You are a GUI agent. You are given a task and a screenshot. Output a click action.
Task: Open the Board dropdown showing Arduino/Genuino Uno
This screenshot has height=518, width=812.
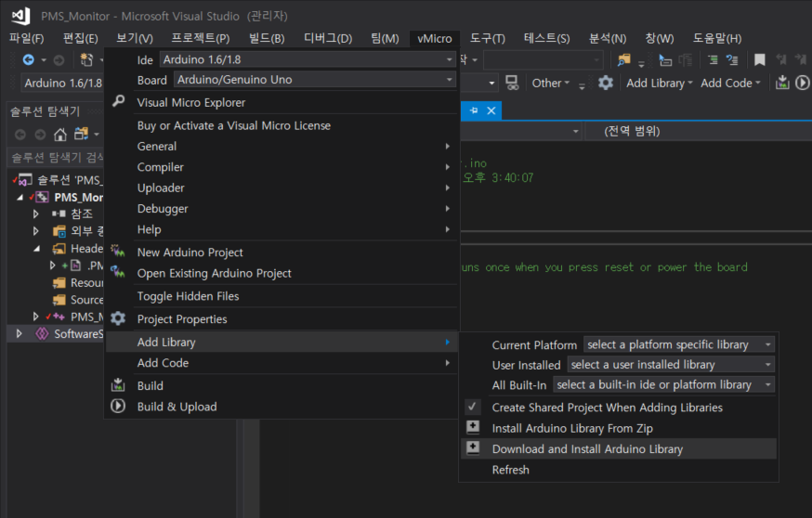pyautogui.click(x=315, y=80)
